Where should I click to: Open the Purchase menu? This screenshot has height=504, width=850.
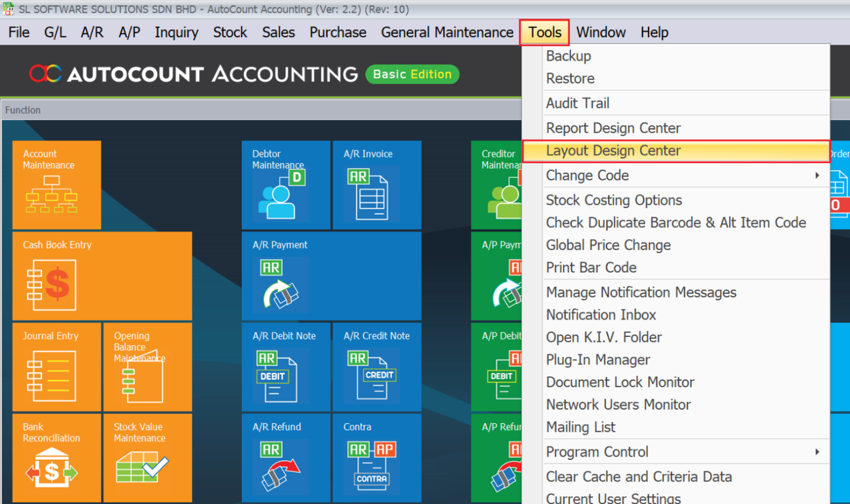pos(338,32)
